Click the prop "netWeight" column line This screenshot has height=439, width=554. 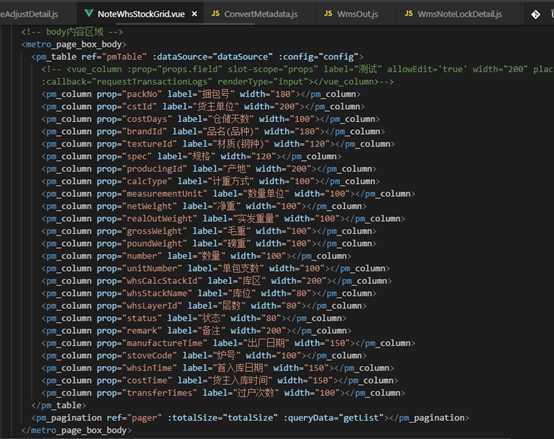(204, 206)
